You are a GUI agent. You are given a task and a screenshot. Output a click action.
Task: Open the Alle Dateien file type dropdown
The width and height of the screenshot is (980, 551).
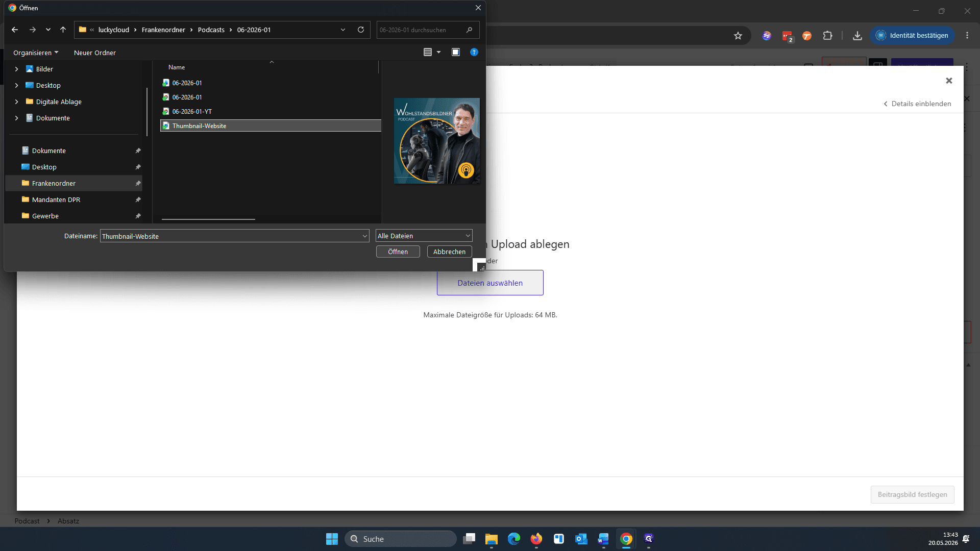point(424,236)
